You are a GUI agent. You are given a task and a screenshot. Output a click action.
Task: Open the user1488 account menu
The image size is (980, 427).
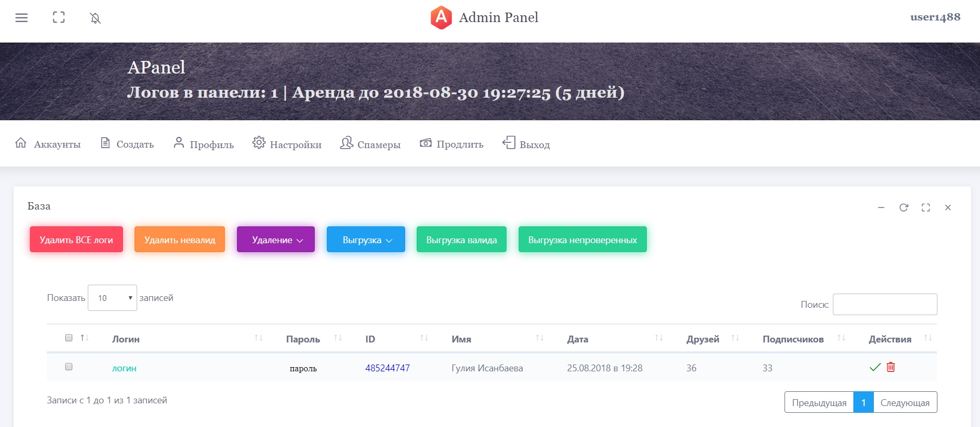[x=935, y=17]
